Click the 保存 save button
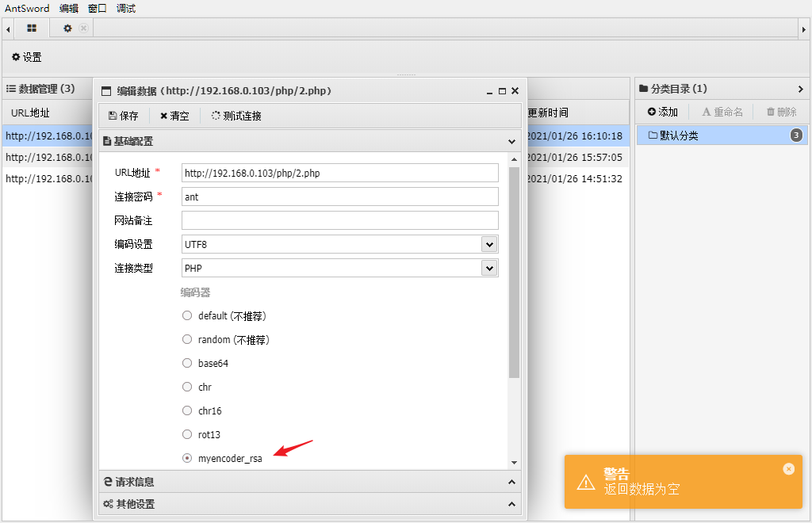This screenshot has height=523, width=812. tap(123, 116)
